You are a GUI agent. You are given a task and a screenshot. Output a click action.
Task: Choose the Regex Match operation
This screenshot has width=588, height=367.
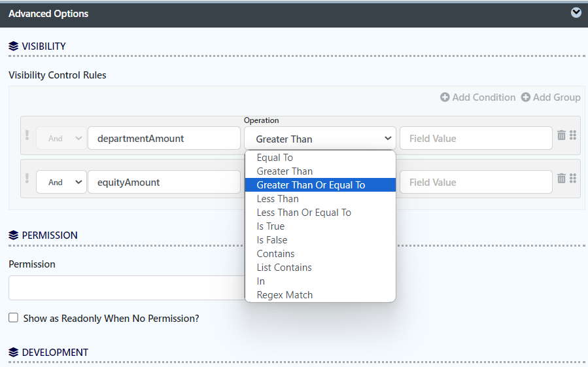pos(285,295)
